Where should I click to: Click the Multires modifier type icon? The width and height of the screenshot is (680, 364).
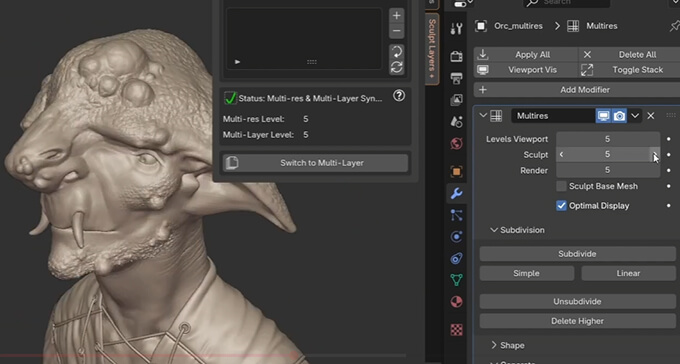(x=496, y=116)
